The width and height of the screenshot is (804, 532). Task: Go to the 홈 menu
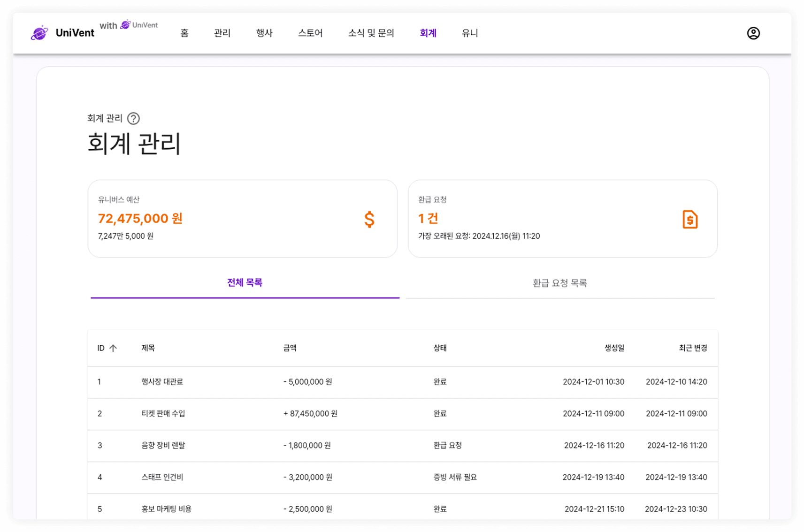[x=184, y=33]
